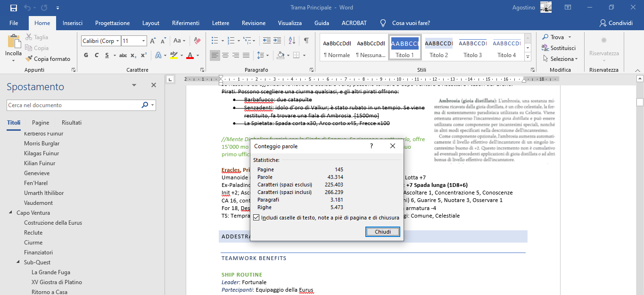Click the Save icon in title bar
The image size is (644, 295).
(13, 8)
